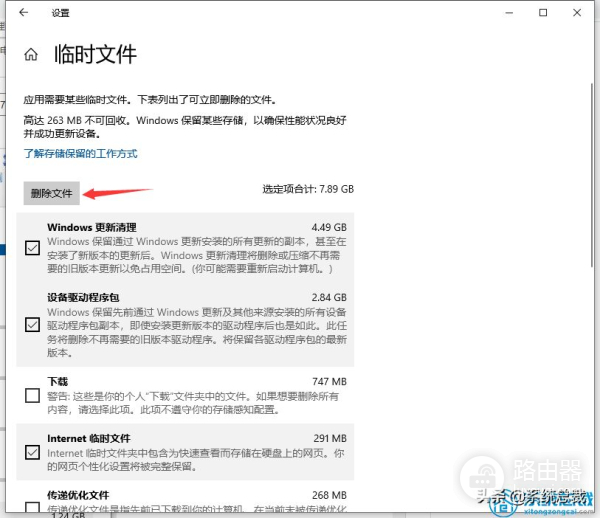Viewport: 600px width, 518px height.
Task: Close the Settings window
Action: click(577, 13)
